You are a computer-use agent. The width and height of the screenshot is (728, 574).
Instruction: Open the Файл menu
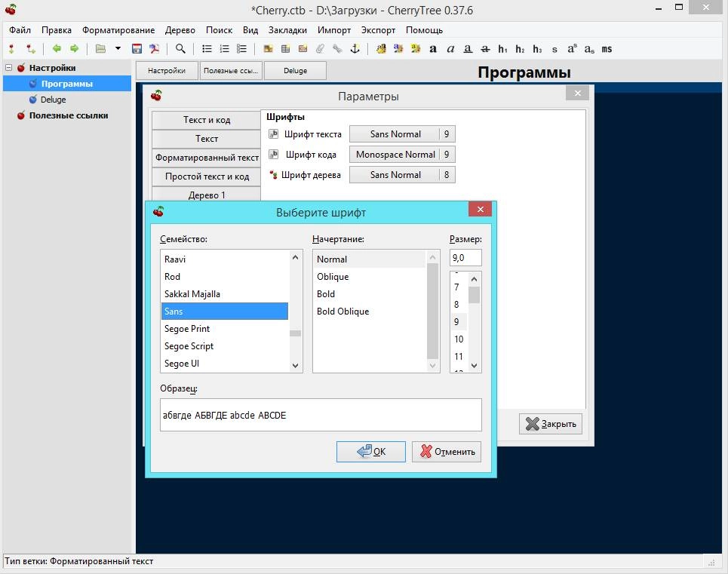tap(20, 30)
